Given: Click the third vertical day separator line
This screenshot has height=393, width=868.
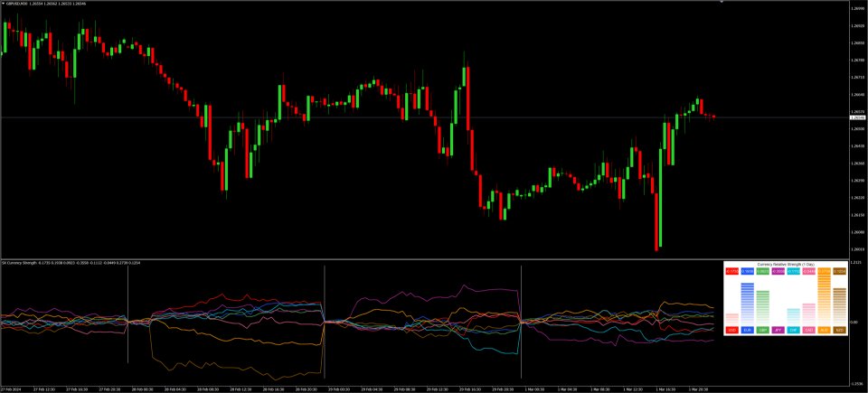Looking at the screenshot, I should coord(521,321).
